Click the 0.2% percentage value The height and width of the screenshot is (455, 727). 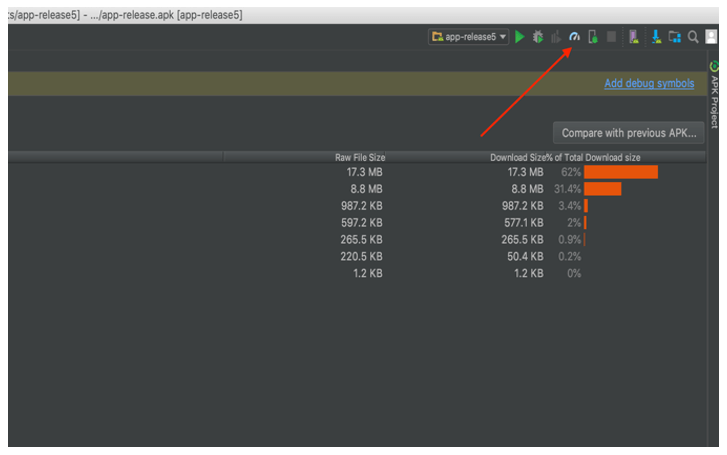(x=569, y=256)
